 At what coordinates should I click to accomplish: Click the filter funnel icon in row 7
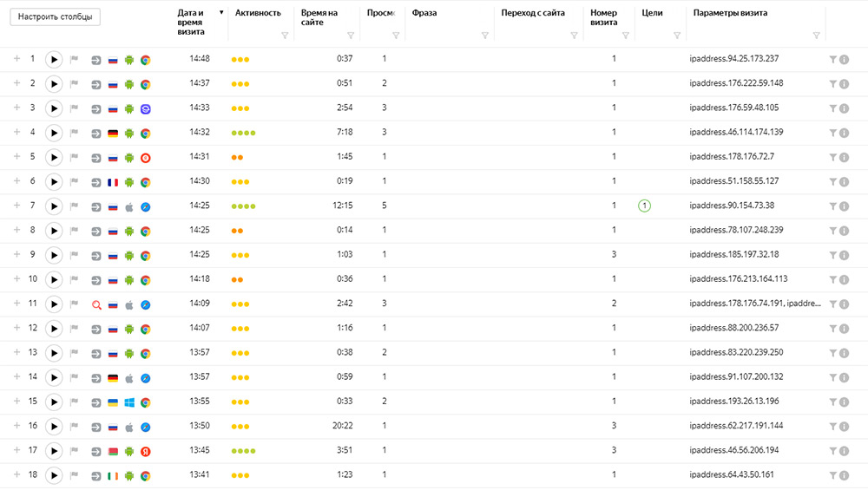point(832,206)
